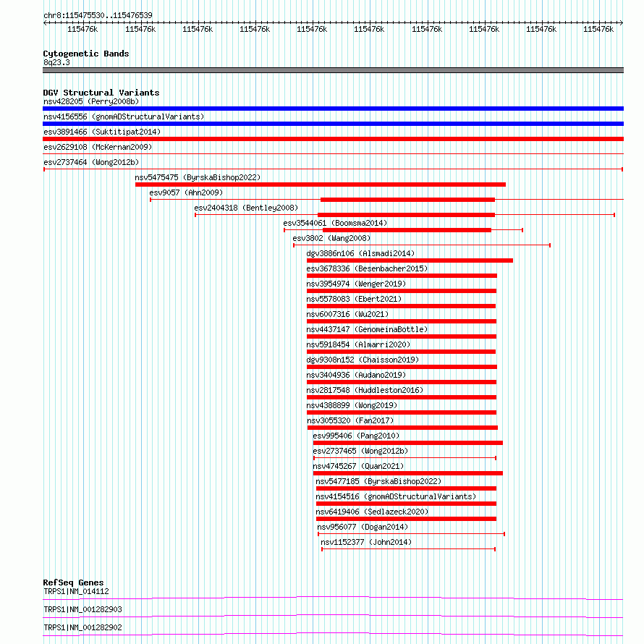Open gene TRPS1|NM_001282903
The height and width of the screenshot is (644, 644).
(x=83, y=609)
